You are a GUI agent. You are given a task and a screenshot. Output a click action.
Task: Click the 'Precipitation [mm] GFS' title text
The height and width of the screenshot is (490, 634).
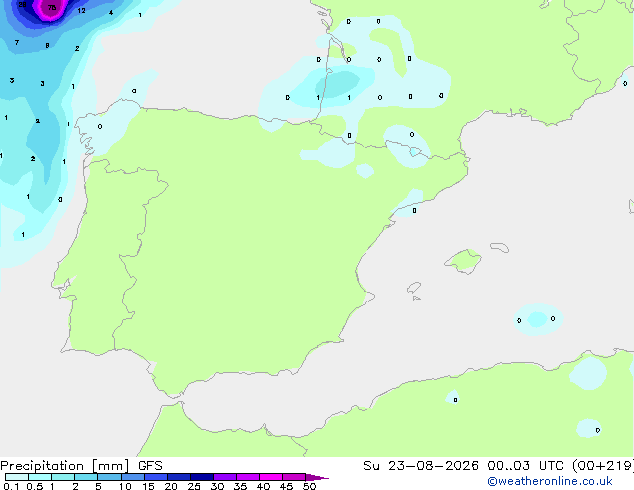[x=81, y=466]
